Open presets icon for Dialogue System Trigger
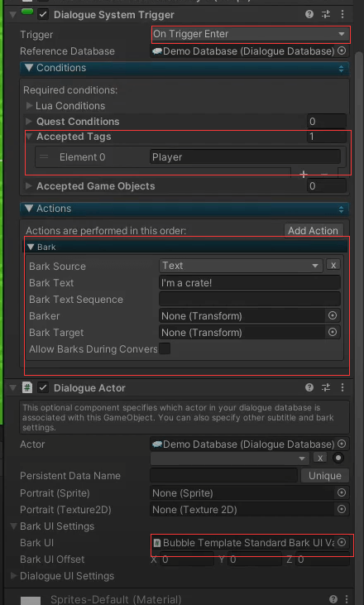 pos(326,15)
